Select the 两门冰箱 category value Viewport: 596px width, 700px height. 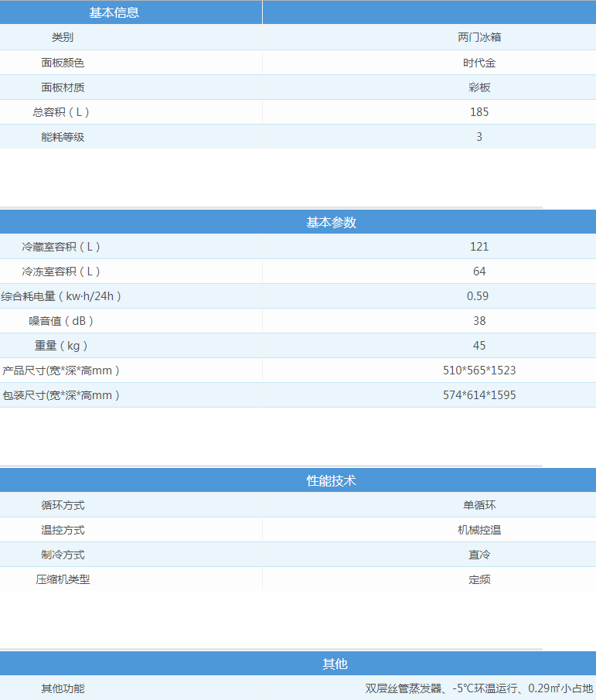tap(479, 37)
